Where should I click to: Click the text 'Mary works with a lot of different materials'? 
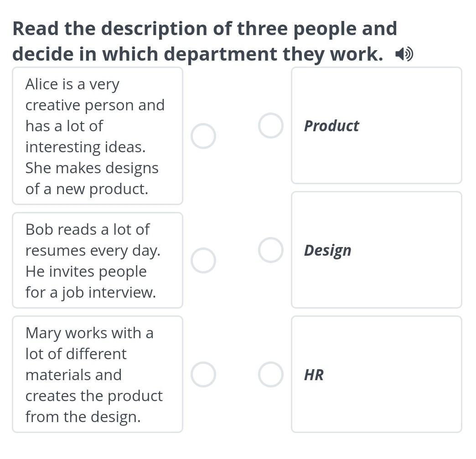click(89, 343)
